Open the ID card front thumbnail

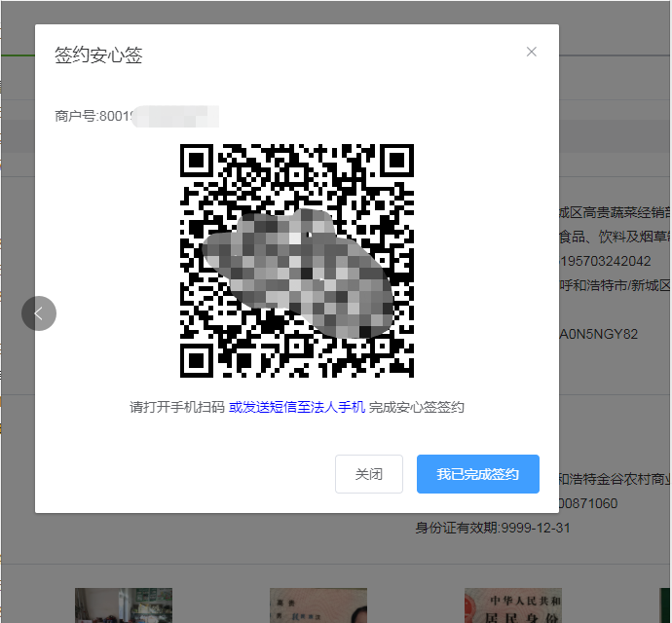[318, 605]
